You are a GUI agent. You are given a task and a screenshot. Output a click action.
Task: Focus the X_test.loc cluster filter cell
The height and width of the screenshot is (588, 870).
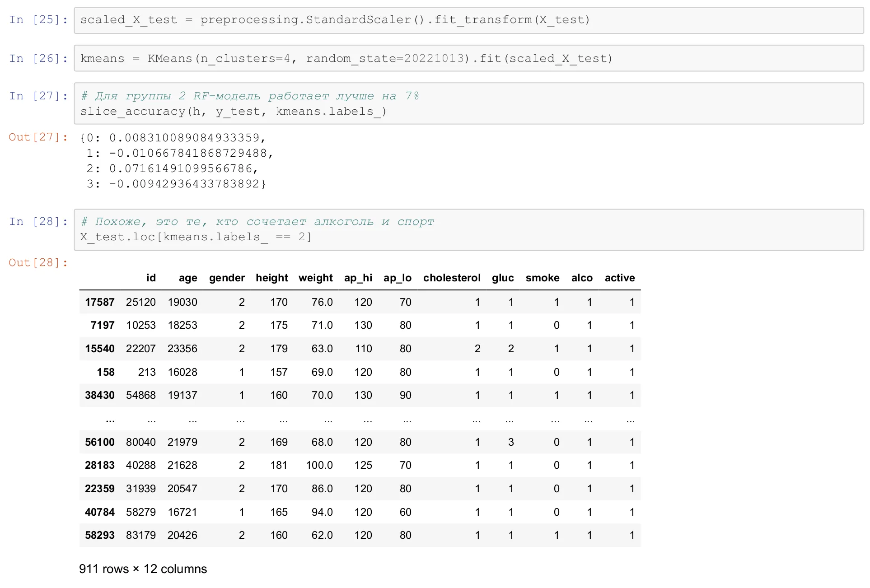pyautogui.click(x=468, y=229)
